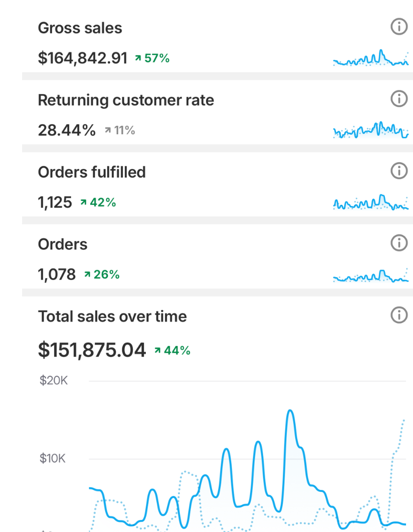
Task: Click the Orders fulfilled info icon
Action: tap(399, 171)
